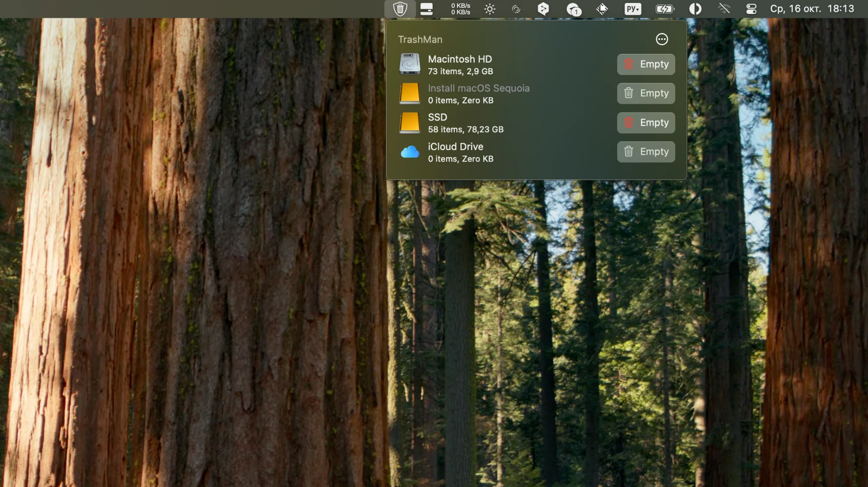Open the date and time clock

coord(812,9)
